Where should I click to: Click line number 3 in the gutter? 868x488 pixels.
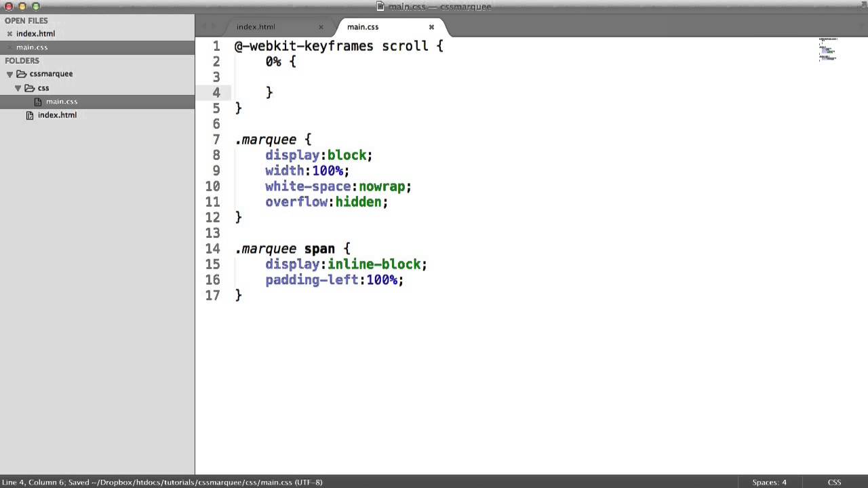[216, 77]
